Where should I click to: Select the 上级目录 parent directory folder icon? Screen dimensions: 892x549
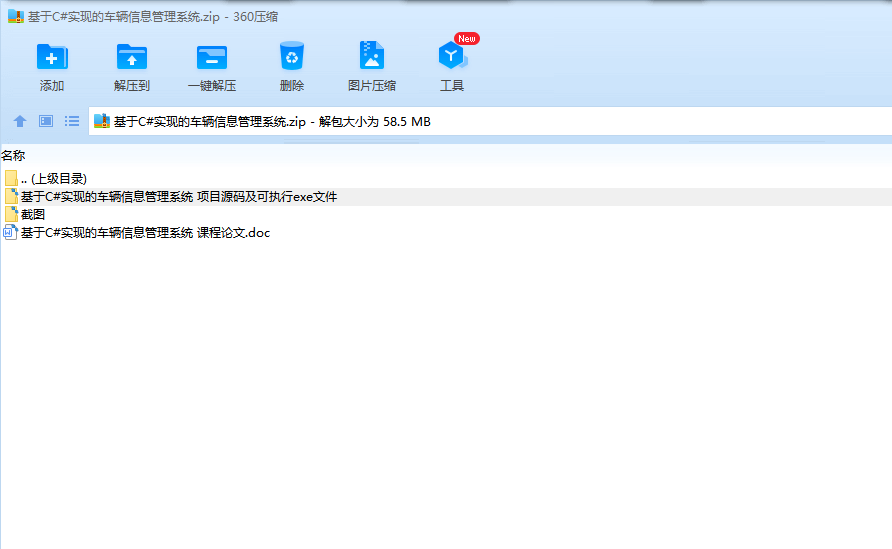coord(11,178)
